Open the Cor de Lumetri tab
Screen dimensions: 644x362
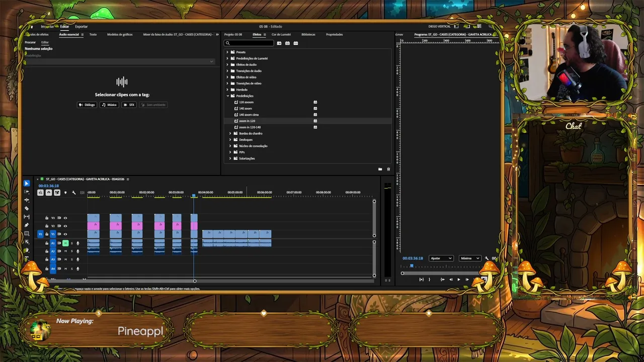tap(281, 35)
